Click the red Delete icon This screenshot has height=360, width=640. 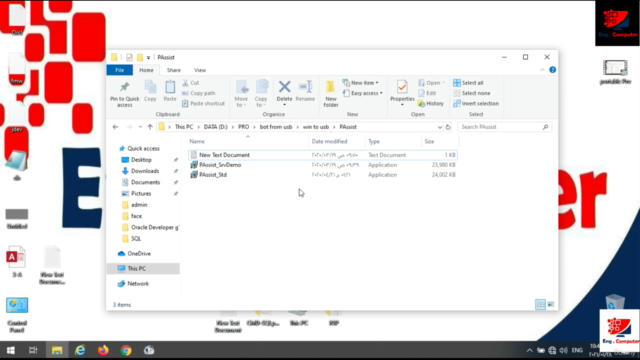pos(284,87)
